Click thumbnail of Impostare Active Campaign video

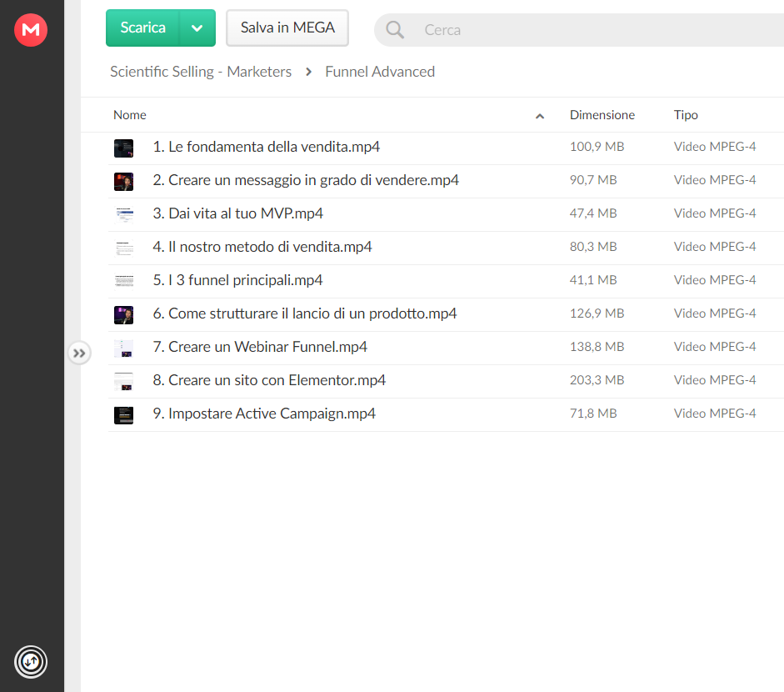[123, 415]
